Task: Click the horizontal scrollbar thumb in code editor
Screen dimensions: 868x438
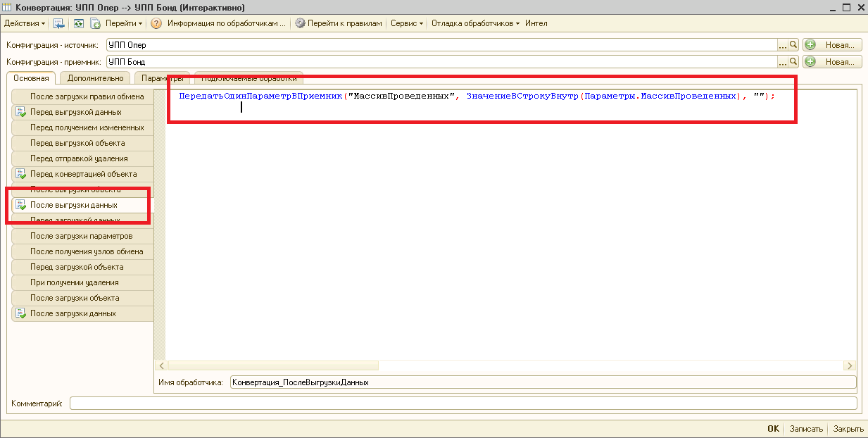Action: coord(273,365)
